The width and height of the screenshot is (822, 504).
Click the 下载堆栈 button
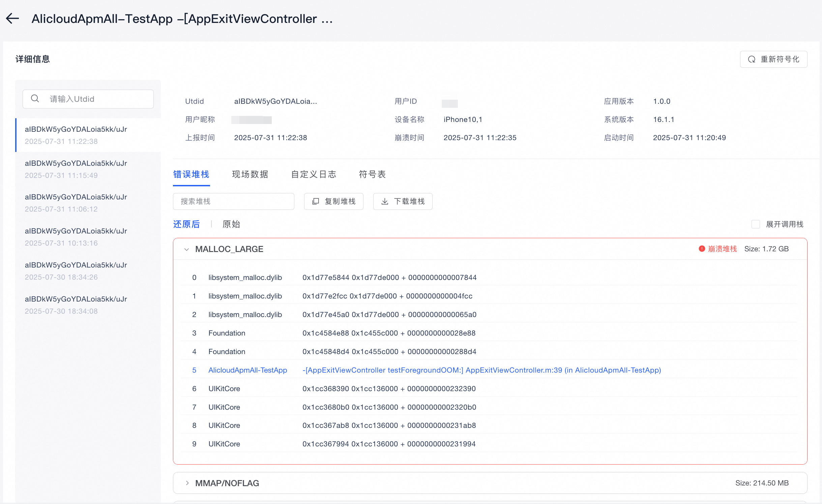point(403,201)
